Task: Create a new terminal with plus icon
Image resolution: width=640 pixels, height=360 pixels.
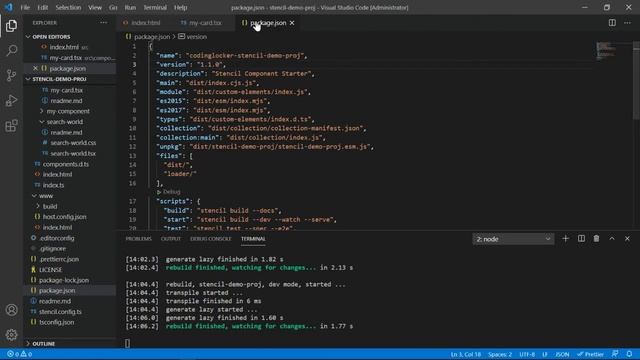Action: click(x=565, y=238)
